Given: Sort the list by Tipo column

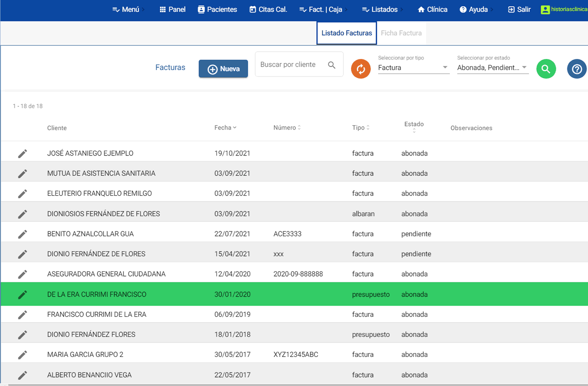Looking at the screenshot, I should coord(360,128).
